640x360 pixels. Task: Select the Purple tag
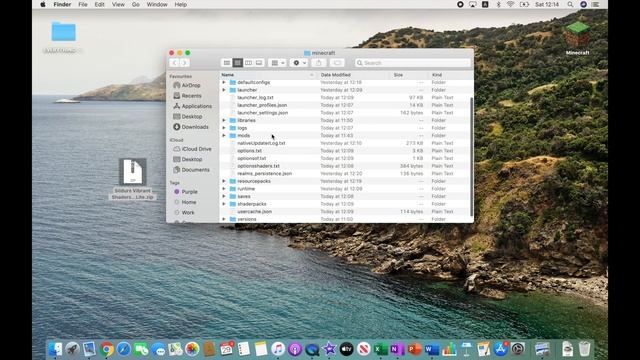coord(186,191)
